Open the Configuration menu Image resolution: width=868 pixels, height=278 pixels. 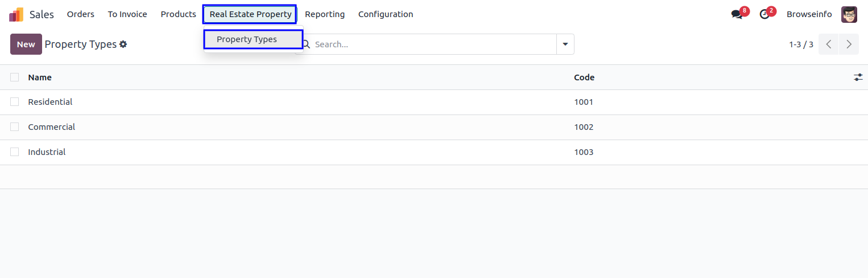386,14
